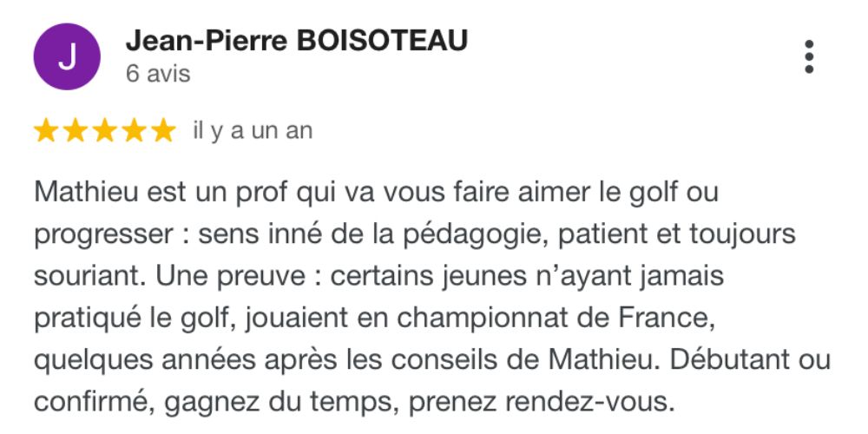Click the first yellow rating star
Screen dimensions: 868x434
click(x=45, y=132)
